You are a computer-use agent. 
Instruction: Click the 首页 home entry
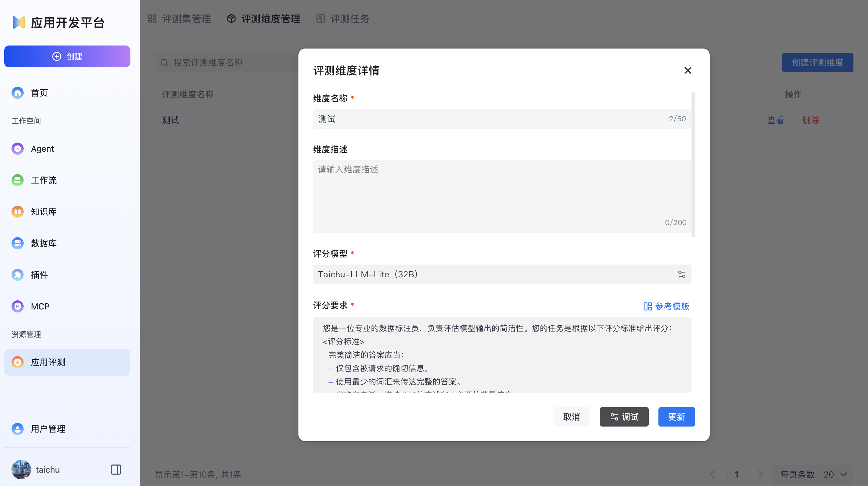39,93
